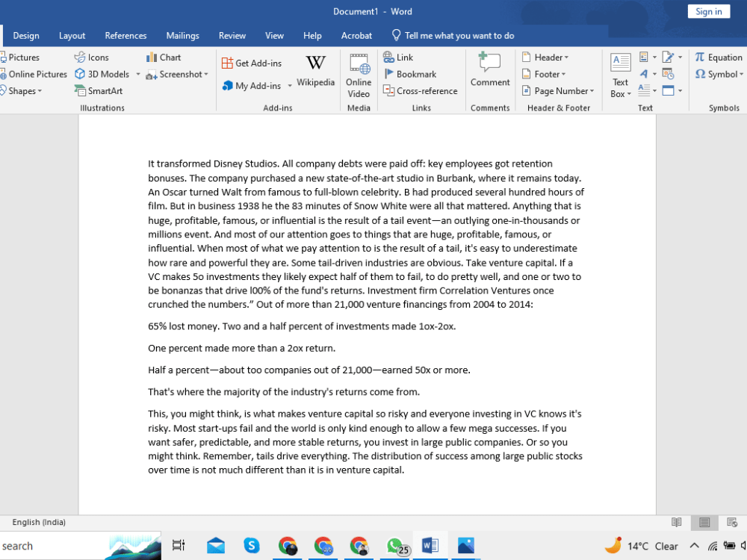747x560 pixels.
Task: Open the Footer dropdown
Action: pyautogui.click(x=544, y=74)
